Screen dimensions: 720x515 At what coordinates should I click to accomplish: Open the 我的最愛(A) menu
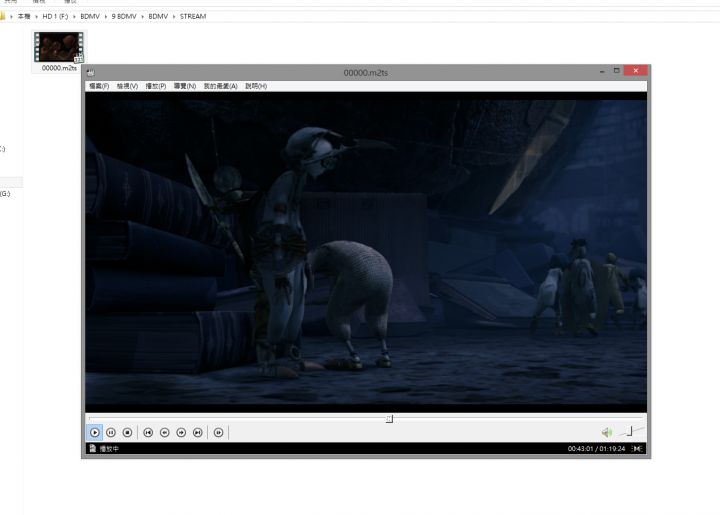[220, 86]
